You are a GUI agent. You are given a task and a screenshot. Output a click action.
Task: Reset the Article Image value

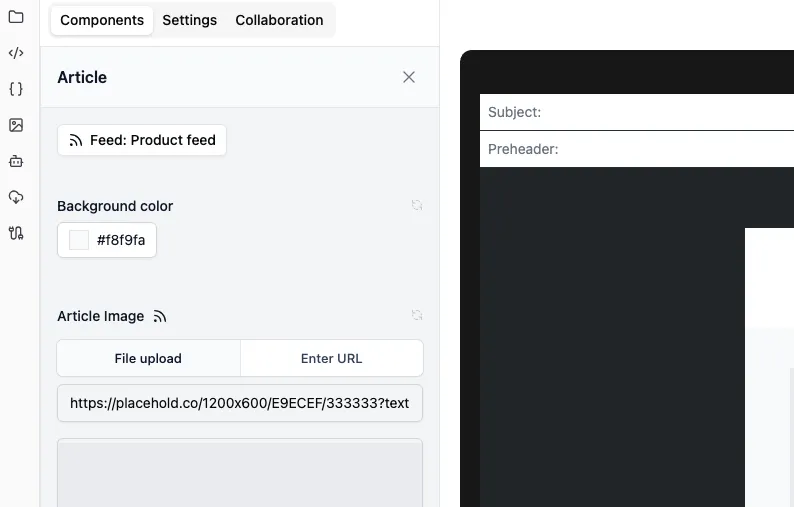(x=417, y=315)
